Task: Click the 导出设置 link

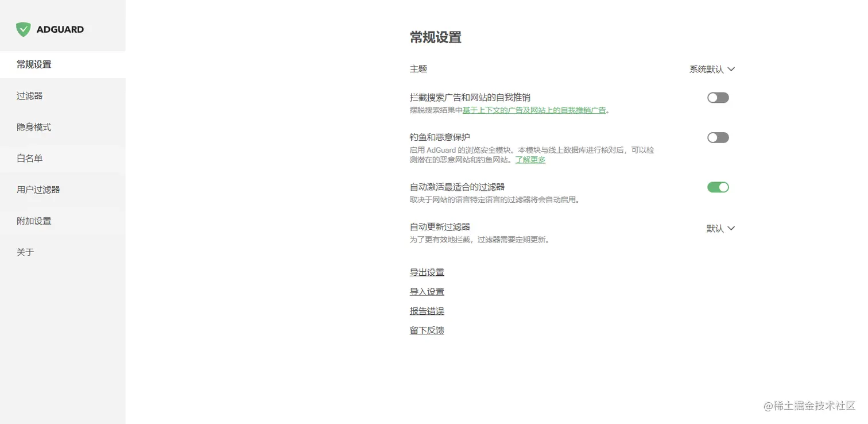Action: (427, 272)
